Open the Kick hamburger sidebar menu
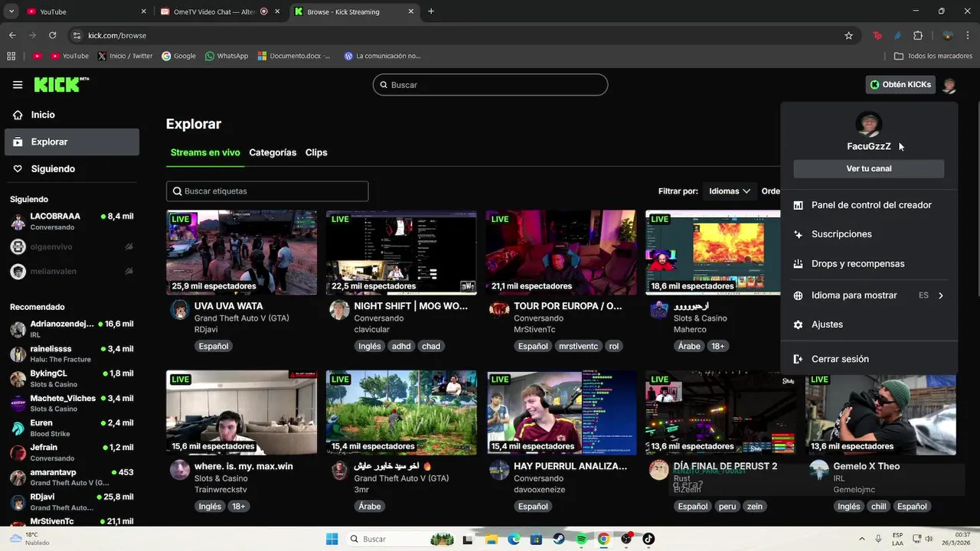 tap(18, 85)
